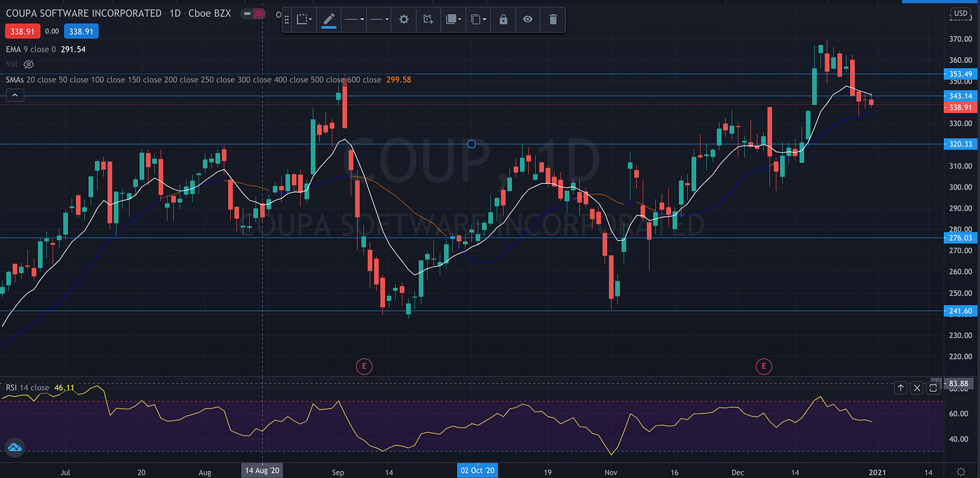This screenshot has height=478, width=980.
Task: Click the 14 Aug '20 date label
Action: pyautogui.click(x=262, y=471)
